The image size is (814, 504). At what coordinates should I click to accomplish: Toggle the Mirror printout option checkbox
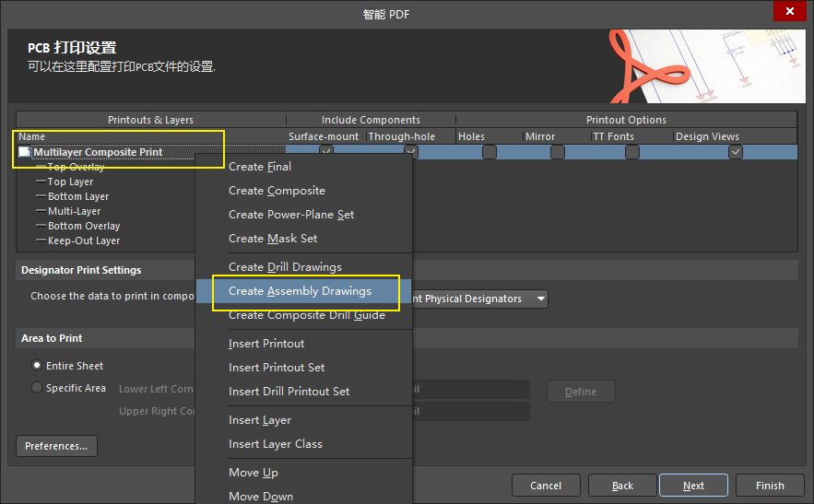coord(558,152)
